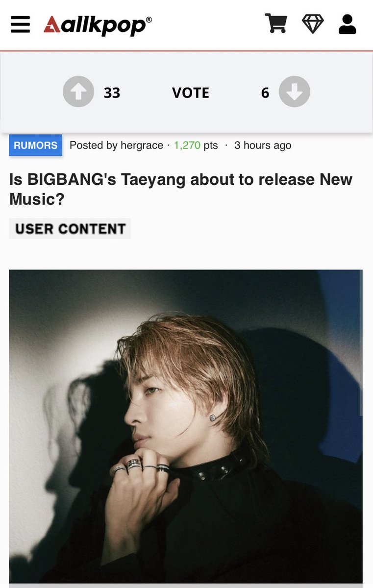Click the USER CONTENT badge
This screenshot has width=373, height=588.
tap(70, 229)
